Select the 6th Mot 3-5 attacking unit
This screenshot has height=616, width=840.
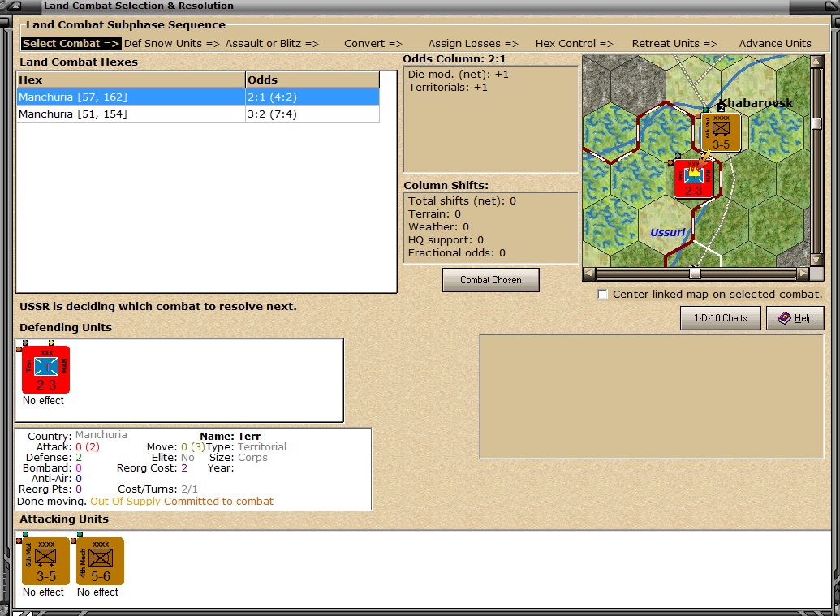tap(45, 561)
